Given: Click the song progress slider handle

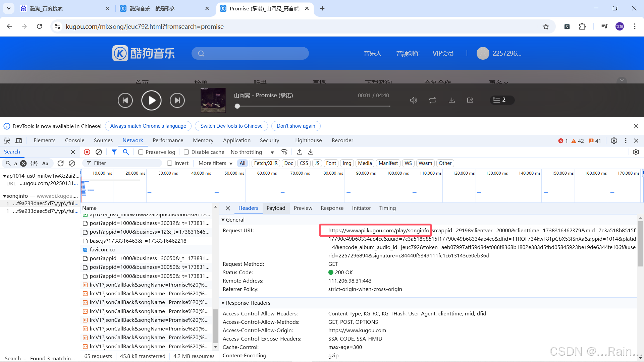Looking at the screenshot, I should click(x=237, y=106).
